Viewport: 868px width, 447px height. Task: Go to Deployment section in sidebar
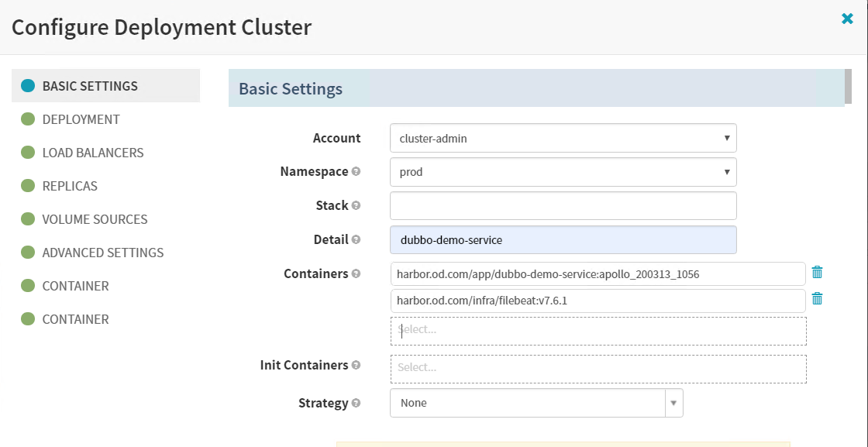81,119
